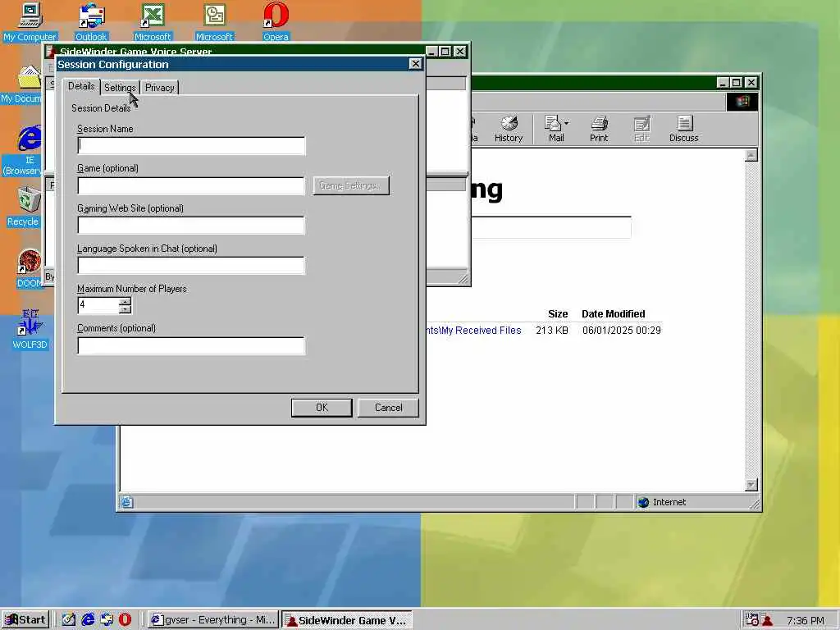Click the taskbar clock showing 7:36 PM
The width and height of the screenshot is (840, 630).
[x=806, y=620]
